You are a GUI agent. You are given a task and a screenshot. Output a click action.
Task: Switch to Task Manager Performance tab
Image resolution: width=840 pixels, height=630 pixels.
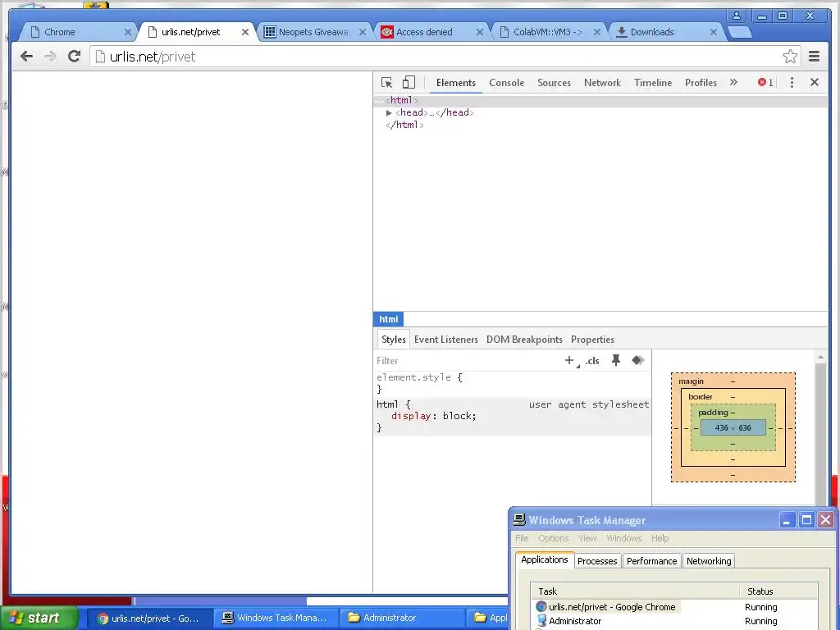pyautogui.click(x=651, y=561)
